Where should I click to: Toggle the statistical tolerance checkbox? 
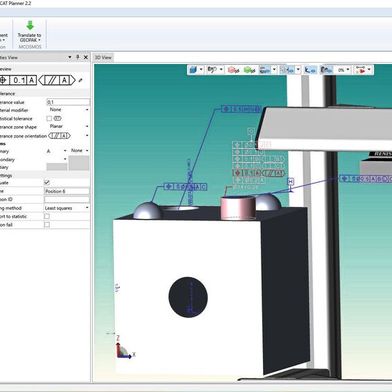49,118
